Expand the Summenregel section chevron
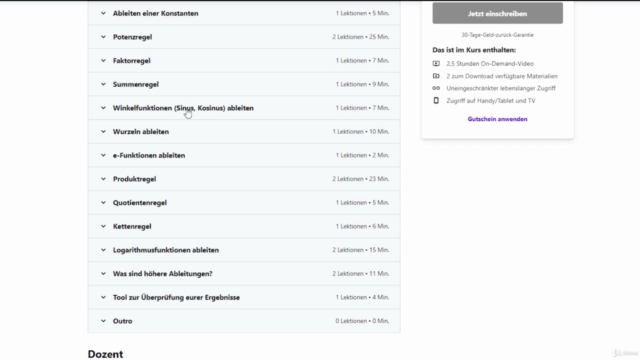The height and width of the screenshot is (360, 640). tap(103, 84)
